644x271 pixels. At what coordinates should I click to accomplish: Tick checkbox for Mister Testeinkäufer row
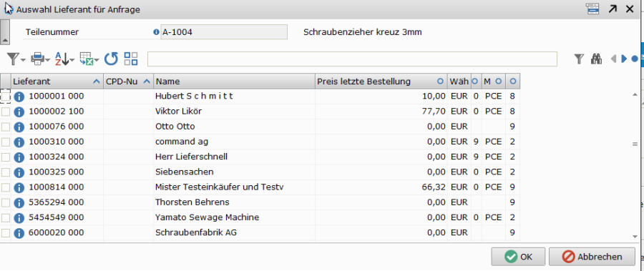click(x=5, y=187)
